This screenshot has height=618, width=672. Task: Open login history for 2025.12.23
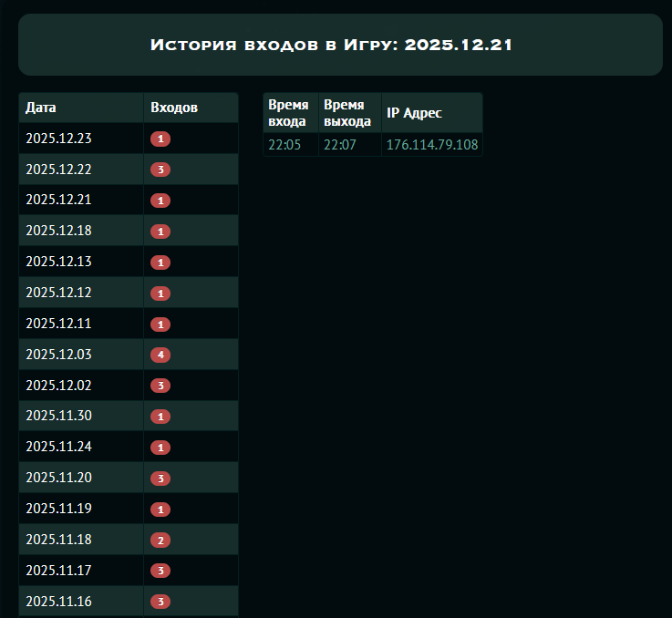(58, 139)
